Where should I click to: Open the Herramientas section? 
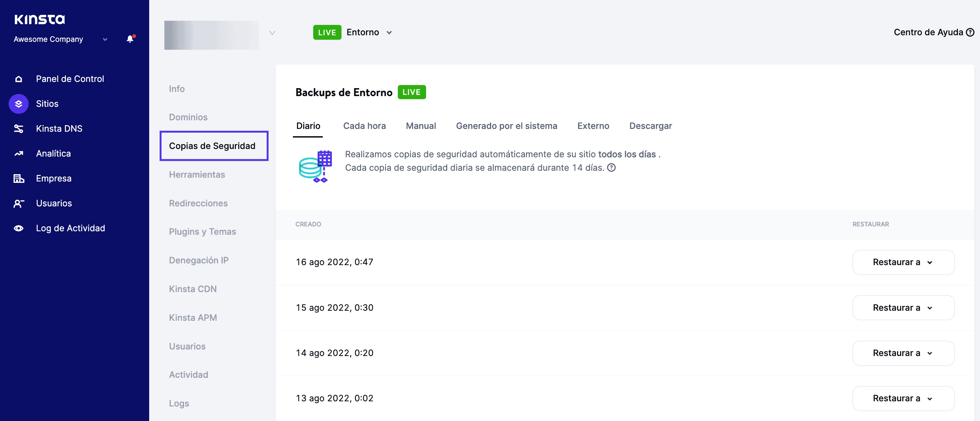coord(197,174)
